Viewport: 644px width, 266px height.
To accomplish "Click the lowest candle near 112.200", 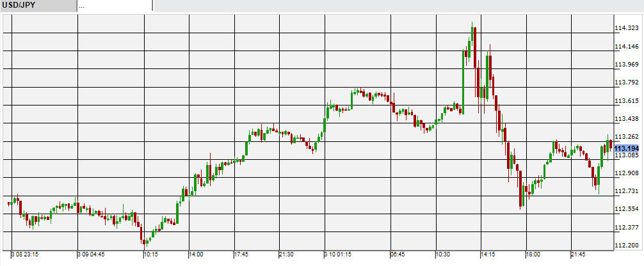I will click(x=145, y=241).
